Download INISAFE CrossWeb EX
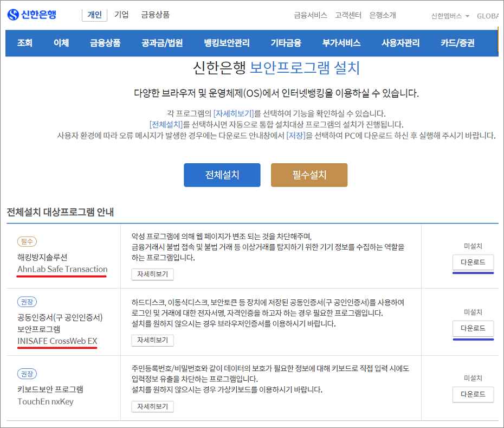 coord(473,328)
